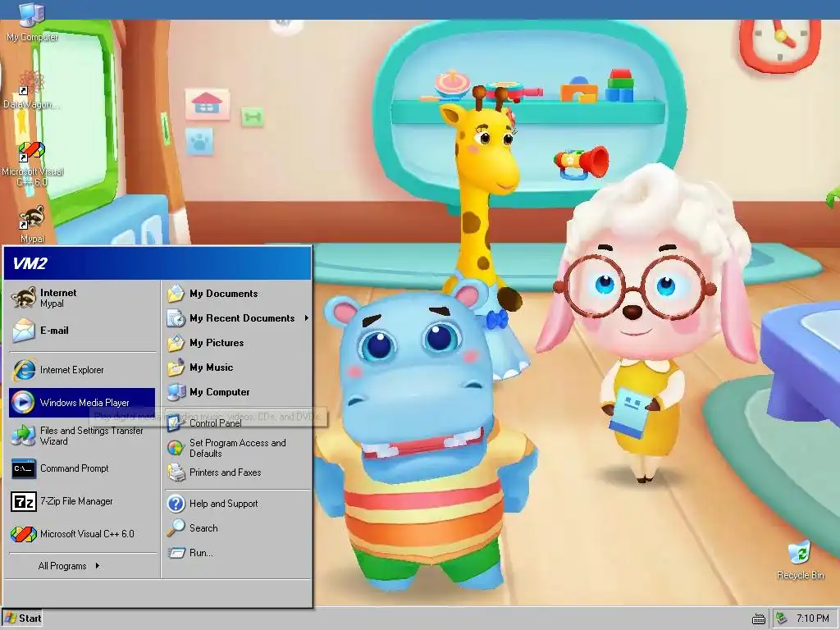840x630 pixels.
Task: Click the Control Panel icon
Action: click(x=175, y=423)
